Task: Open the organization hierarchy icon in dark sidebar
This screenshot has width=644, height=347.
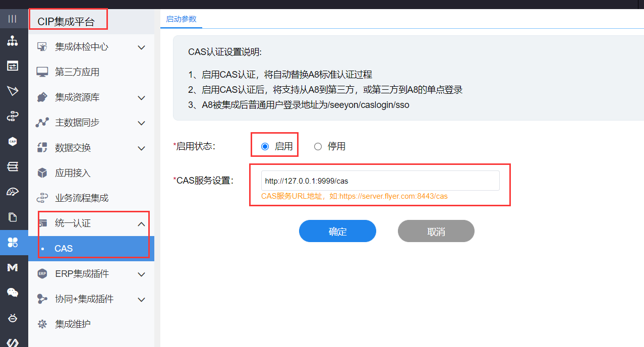Action: [12, 41]
